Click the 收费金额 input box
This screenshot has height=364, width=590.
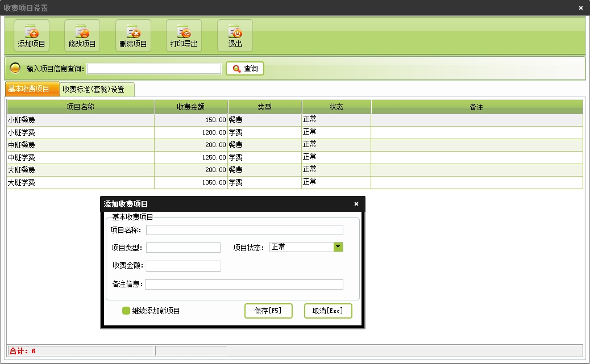tap(183, 266)
